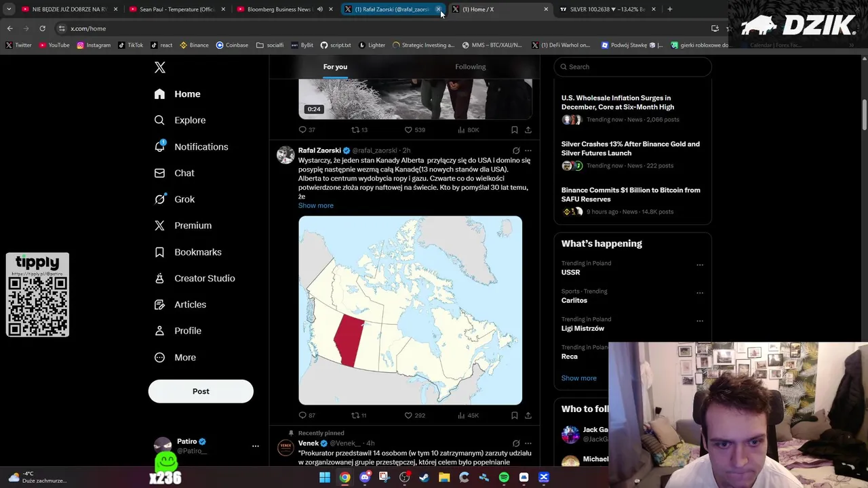The image size is (868, 488).
Task: Open Steam from taskbar
Action: click(425, 477)
